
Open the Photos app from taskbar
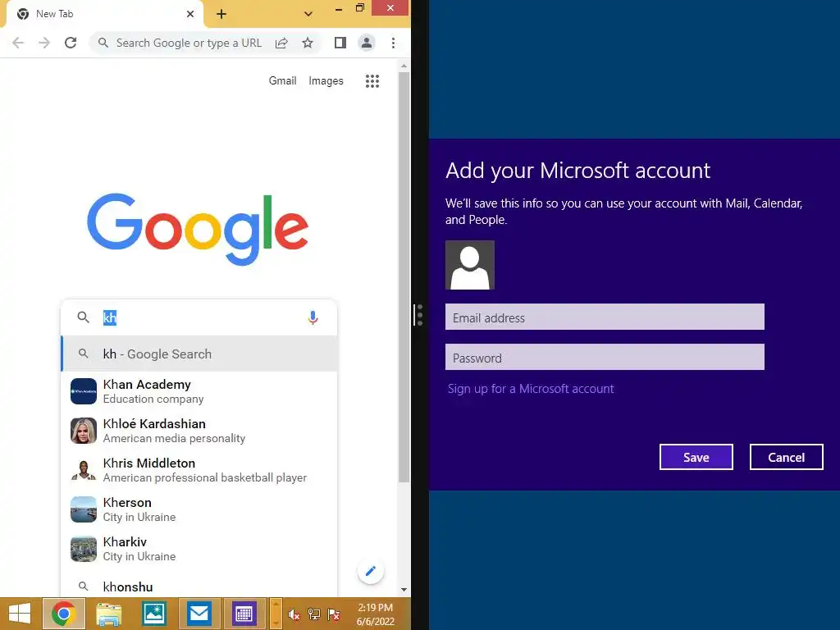154,614
